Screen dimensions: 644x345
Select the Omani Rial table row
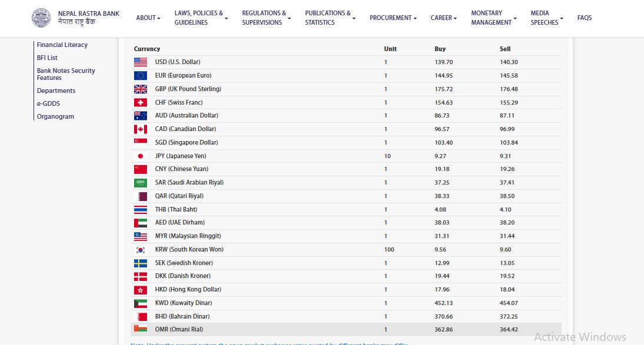(346, 329)
